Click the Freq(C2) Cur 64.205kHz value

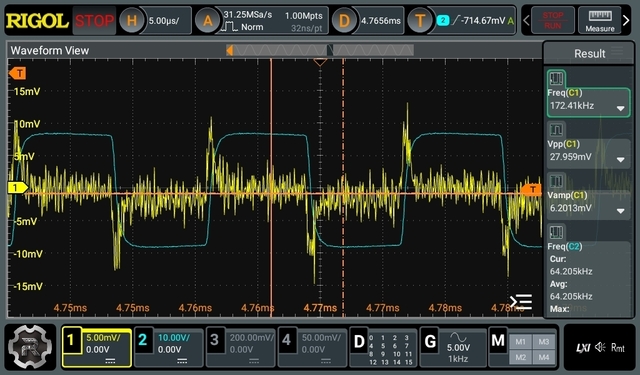click(x=571, y=271)
